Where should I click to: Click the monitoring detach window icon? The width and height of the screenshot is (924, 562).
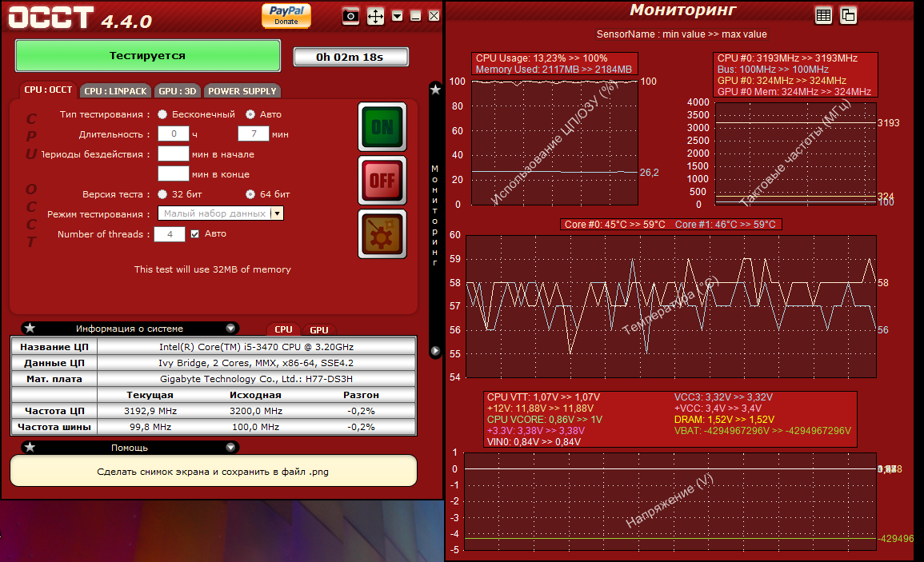click(848, 16)
